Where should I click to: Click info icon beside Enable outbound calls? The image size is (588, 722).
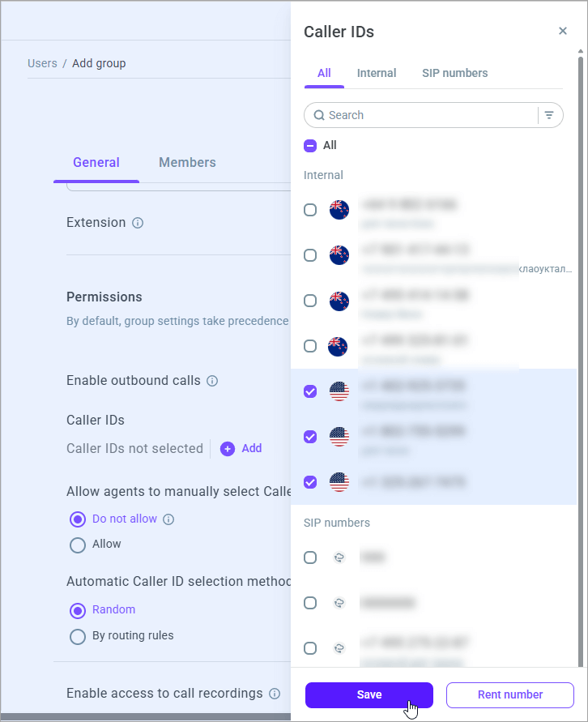[212, 381]
